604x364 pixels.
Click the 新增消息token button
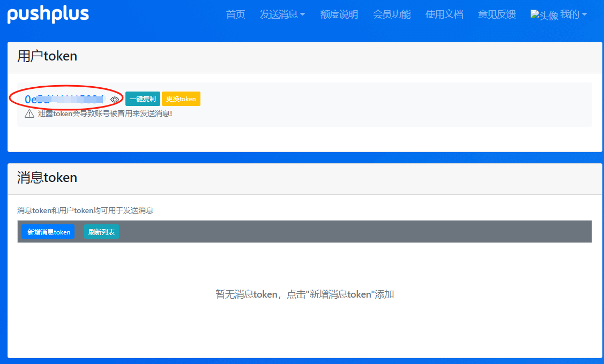click(x=48, y=232)
